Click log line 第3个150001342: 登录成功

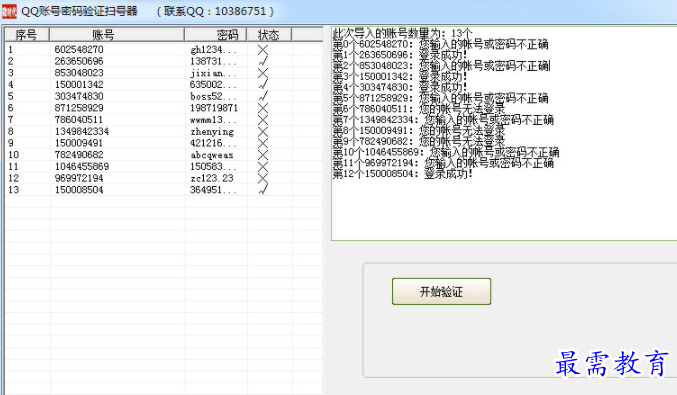[x=400, y=76]
